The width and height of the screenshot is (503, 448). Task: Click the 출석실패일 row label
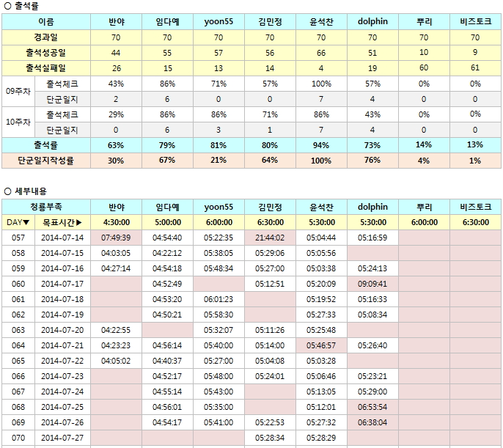46,68
